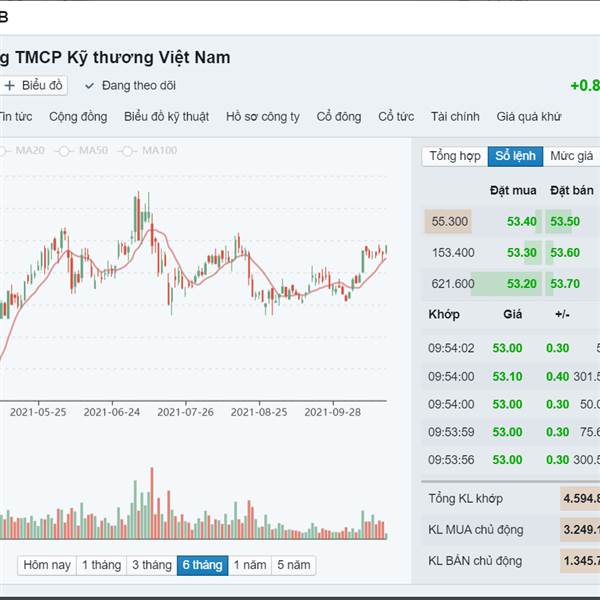Click the plus icon on Biểu đồ button
Screen dimensions: 600x600
(9, 85)
